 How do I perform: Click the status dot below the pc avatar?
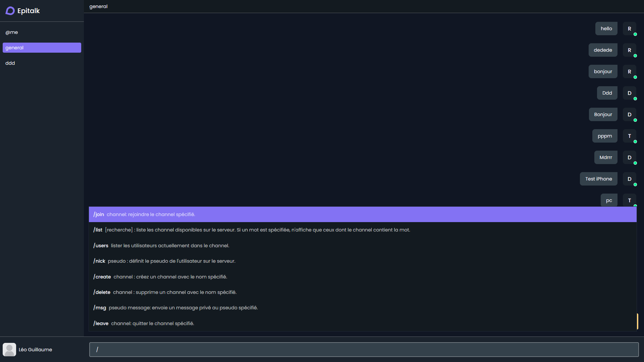[x=635, y=206]
